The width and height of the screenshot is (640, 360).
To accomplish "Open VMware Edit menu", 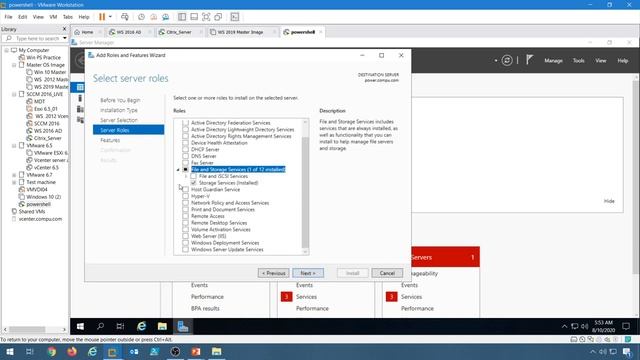I will [22, 17].
